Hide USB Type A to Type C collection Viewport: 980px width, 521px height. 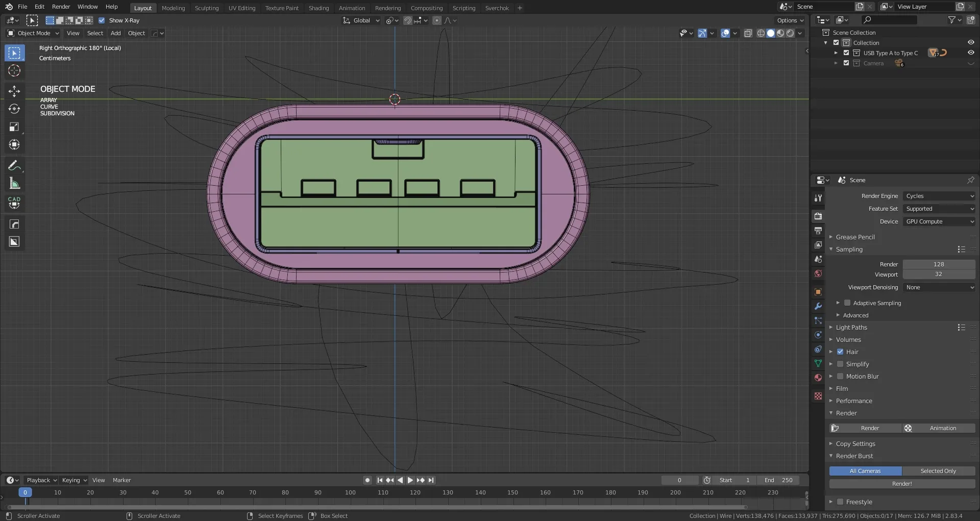tap(970, 53)
